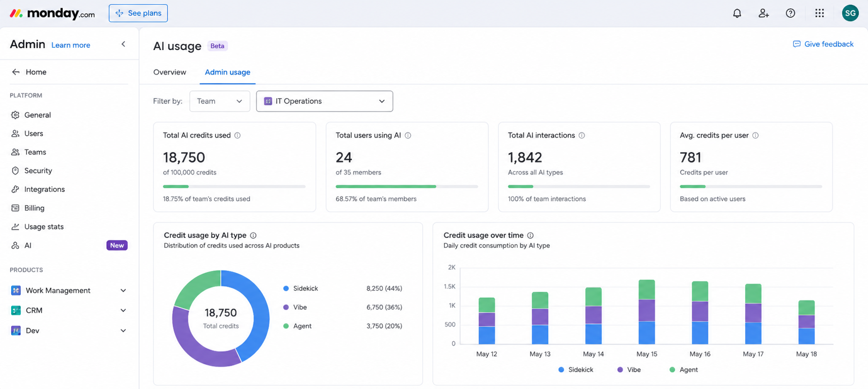Switch to the Overview tab
The height and width of the screenshot is (389, 868).
pos(170,72)
